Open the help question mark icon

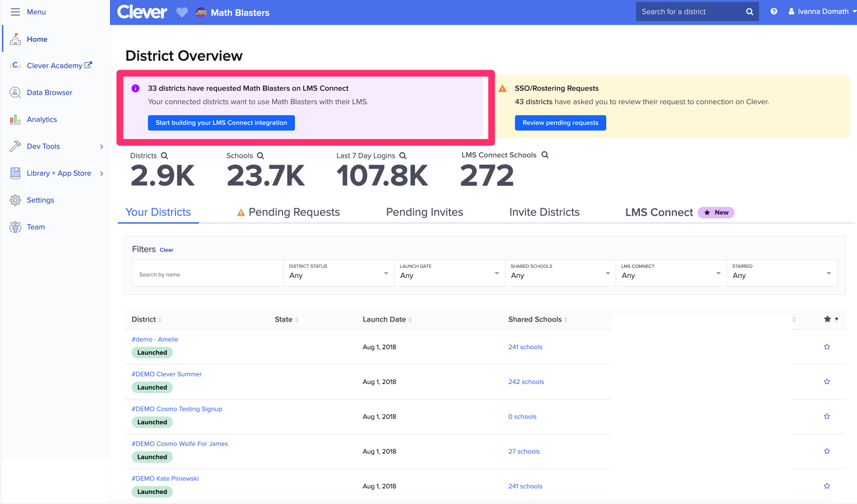773,11
